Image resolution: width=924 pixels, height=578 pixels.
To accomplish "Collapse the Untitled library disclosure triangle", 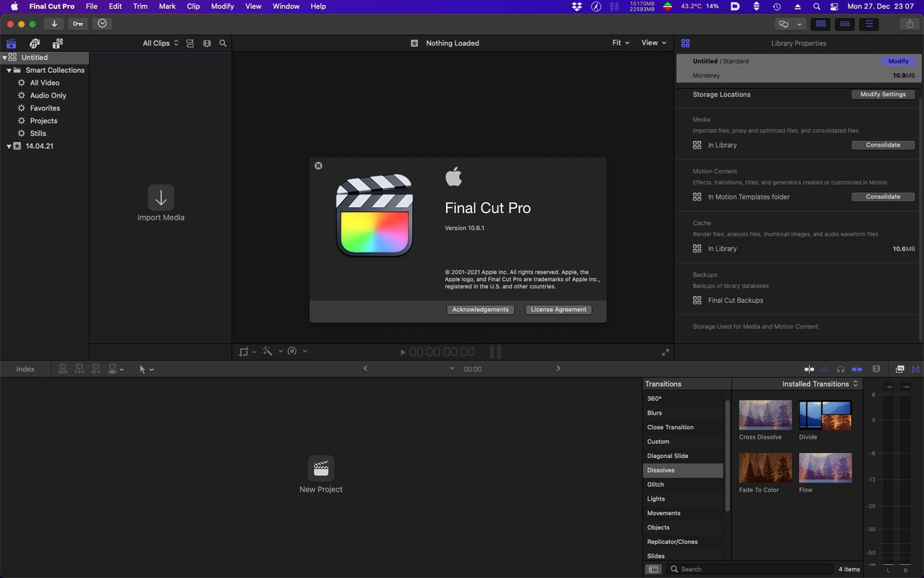I will pos(4,58).
